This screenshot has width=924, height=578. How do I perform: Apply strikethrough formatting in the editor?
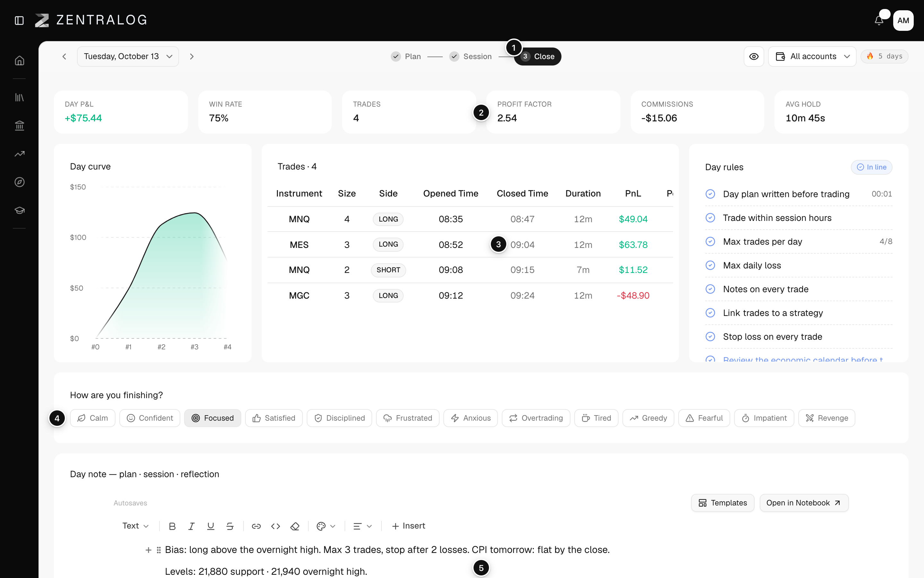(x=230, y=526)
